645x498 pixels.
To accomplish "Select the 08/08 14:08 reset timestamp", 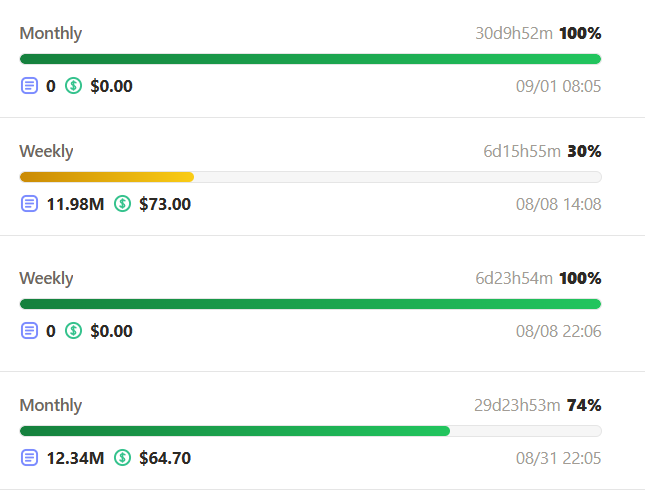I will click(559, 204).
